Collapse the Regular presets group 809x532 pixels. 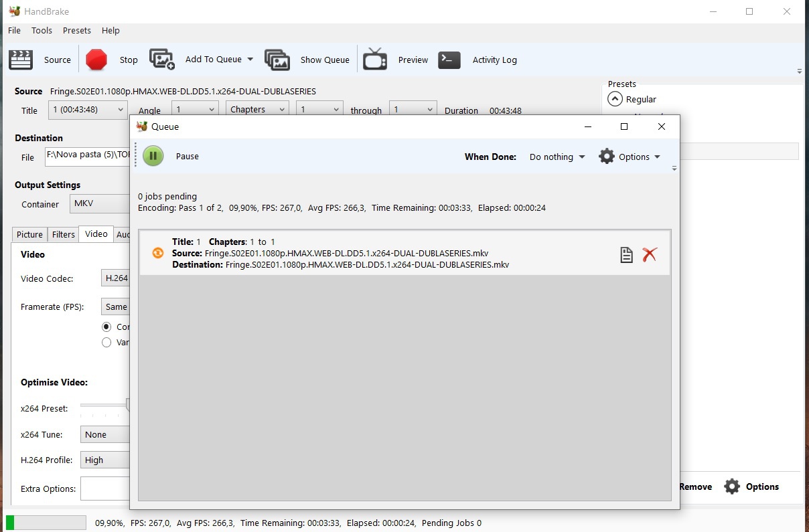(x=615, y=99)
